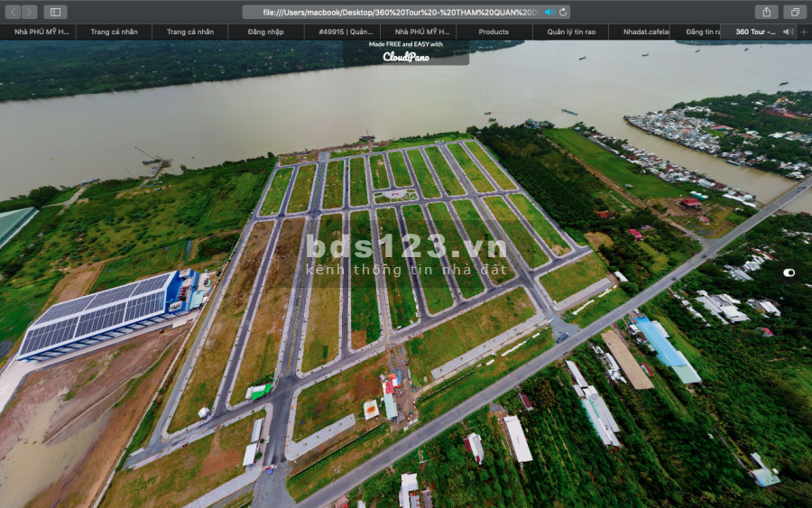Open the Share menu icon

click(x=766, y=12)
